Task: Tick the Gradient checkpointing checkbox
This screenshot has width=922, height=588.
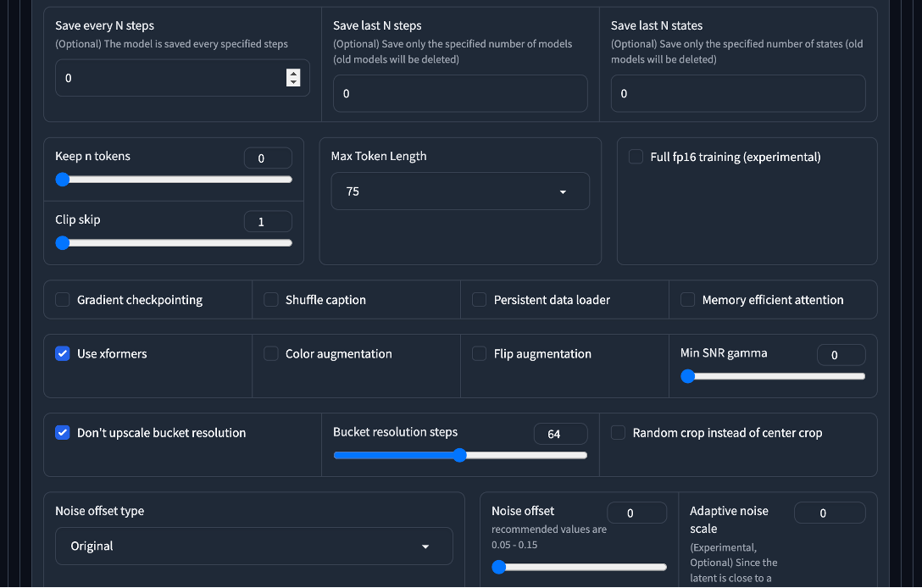Action: 63,300
